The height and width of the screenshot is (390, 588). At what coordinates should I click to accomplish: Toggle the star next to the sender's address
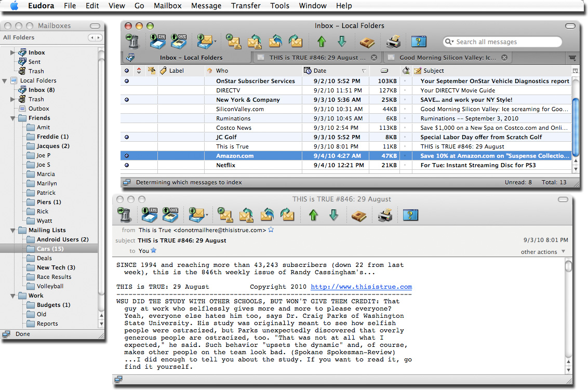(271, 230)
